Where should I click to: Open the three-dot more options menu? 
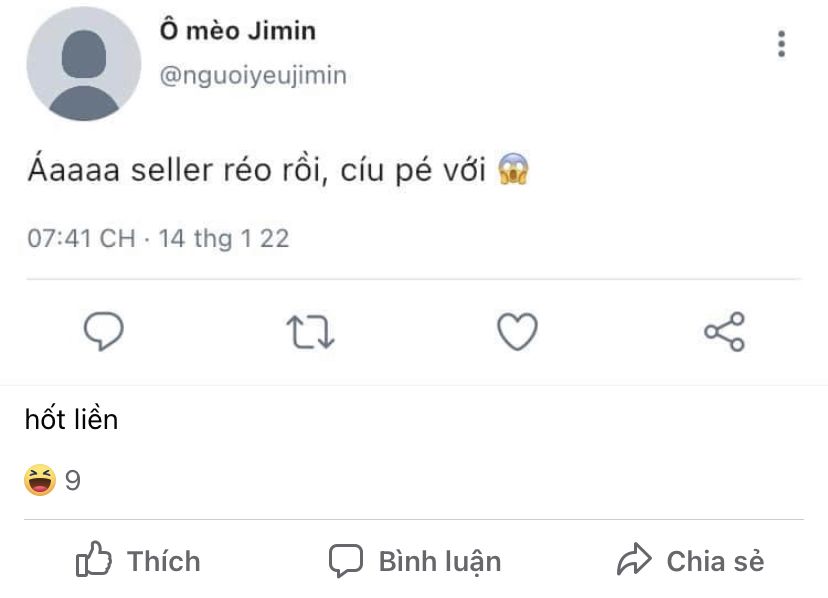coord(781,44)
